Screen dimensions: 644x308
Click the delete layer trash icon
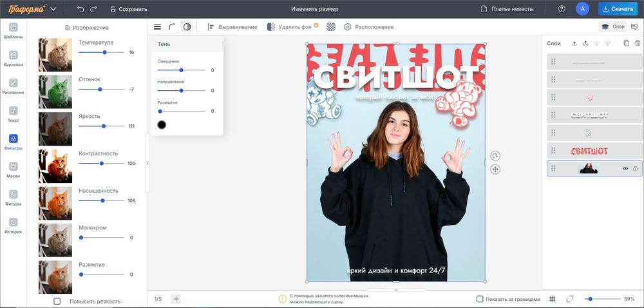click(x=638, y=43)
